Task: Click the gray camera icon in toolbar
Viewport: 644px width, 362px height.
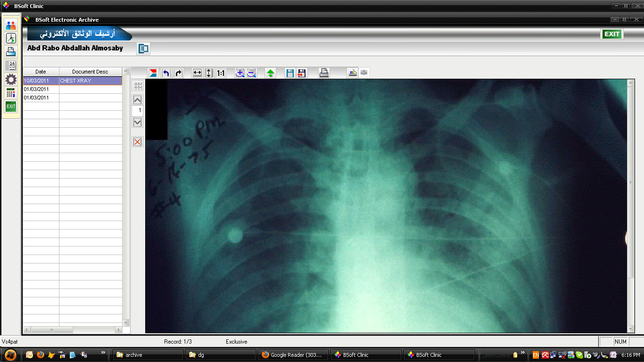Action: tap(364, 73)
